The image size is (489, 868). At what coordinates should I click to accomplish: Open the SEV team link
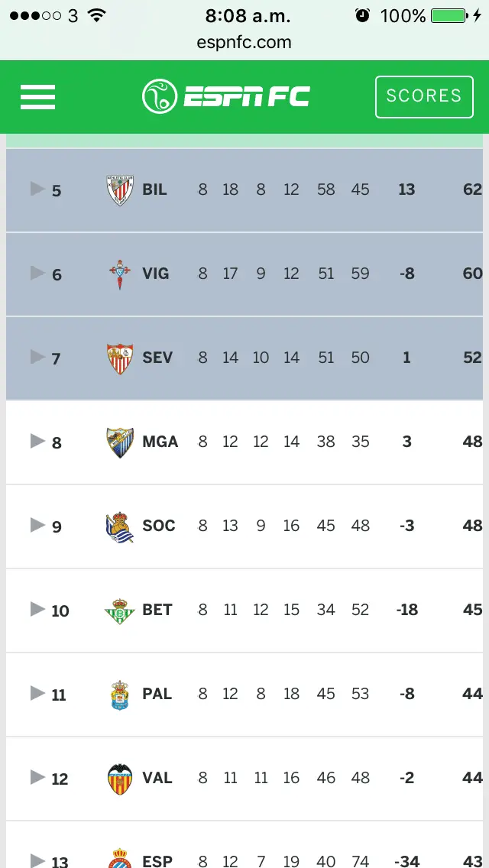click(157, 358)
